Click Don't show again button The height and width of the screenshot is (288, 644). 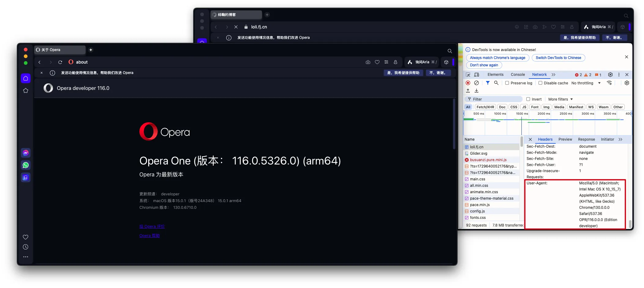(x=484, y=65)
